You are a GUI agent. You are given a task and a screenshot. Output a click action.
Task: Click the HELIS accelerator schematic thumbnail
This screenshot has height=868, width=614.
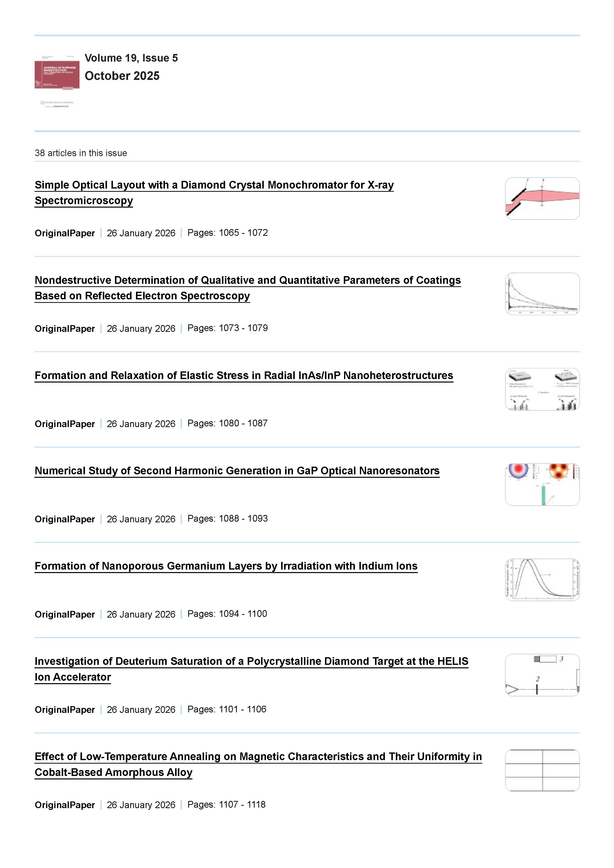tap(542, 675)
